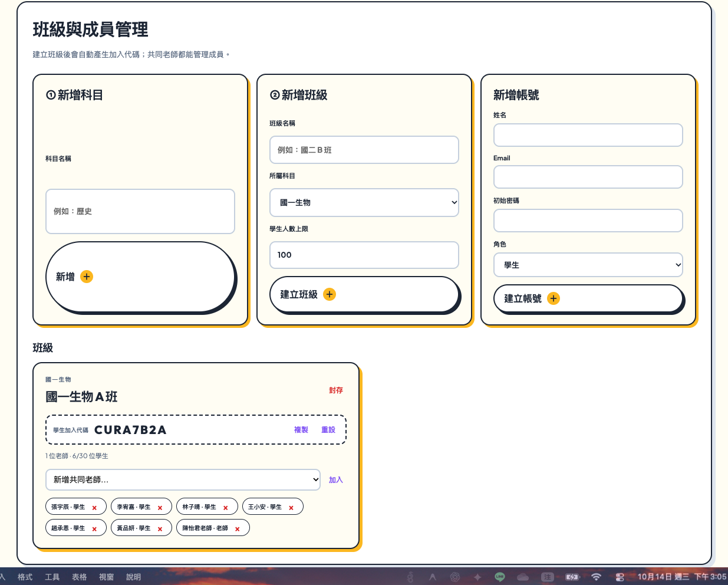Click the join code text CURA7B2A
Screen dimensions: 728x585
(130, 430)
